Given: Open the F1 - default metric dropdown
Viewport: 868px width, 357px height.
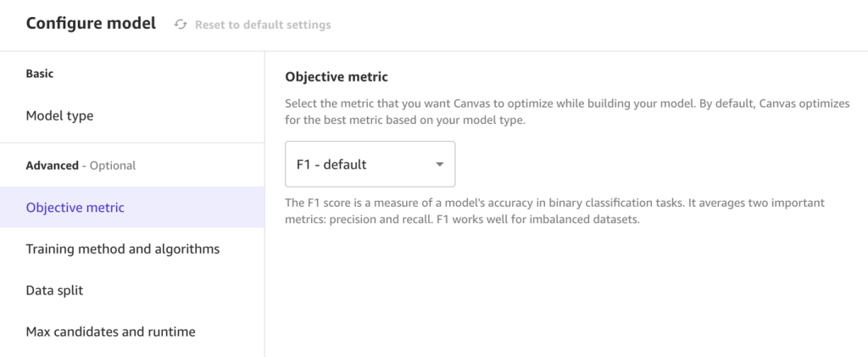Looking at the screenshot, I should [x=370, y=165].
